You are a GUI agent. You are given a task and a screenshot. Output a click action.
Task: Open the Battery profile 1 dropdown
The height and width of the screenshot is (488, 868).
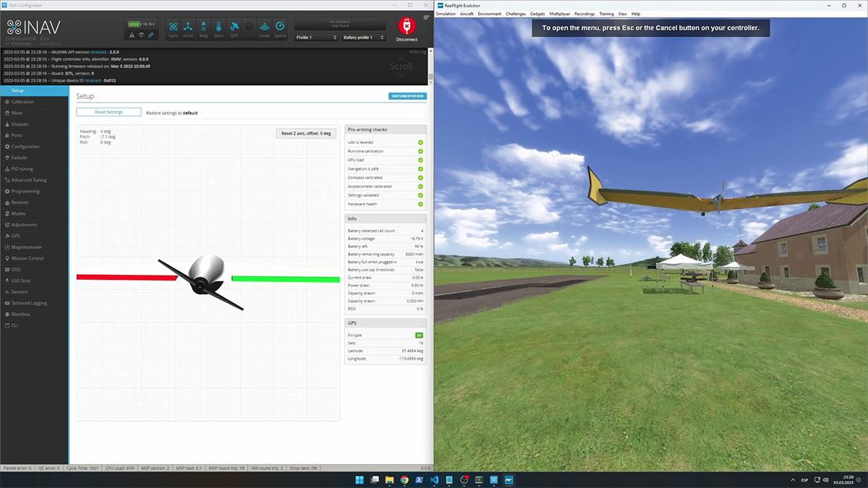coord(364,37)
